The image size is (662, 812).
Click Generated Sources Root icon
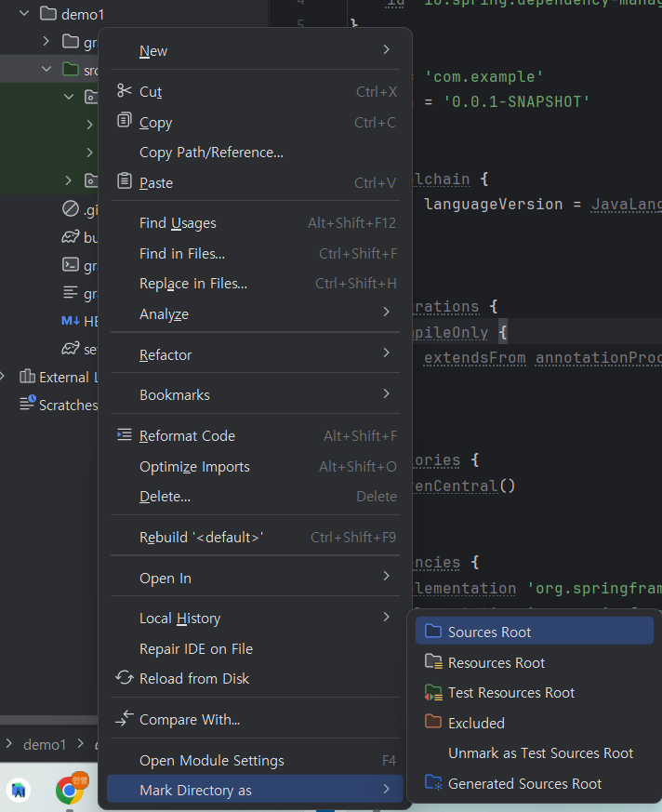433,783
